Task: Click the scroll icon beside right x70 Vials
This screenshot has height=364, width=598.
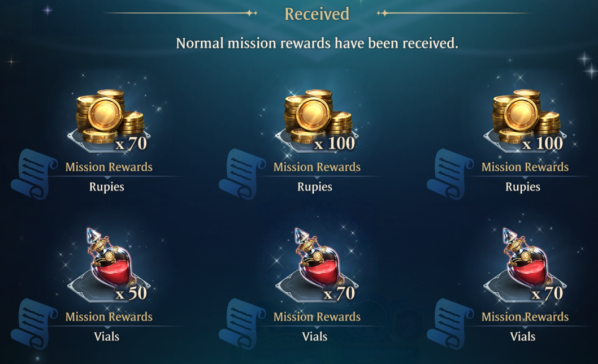Action: pos(450,324)
